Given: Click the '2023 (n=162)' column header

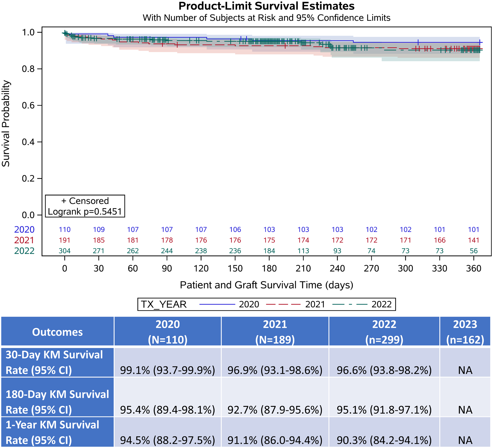Looking at the screenshot, I should (x=465, y=332).
